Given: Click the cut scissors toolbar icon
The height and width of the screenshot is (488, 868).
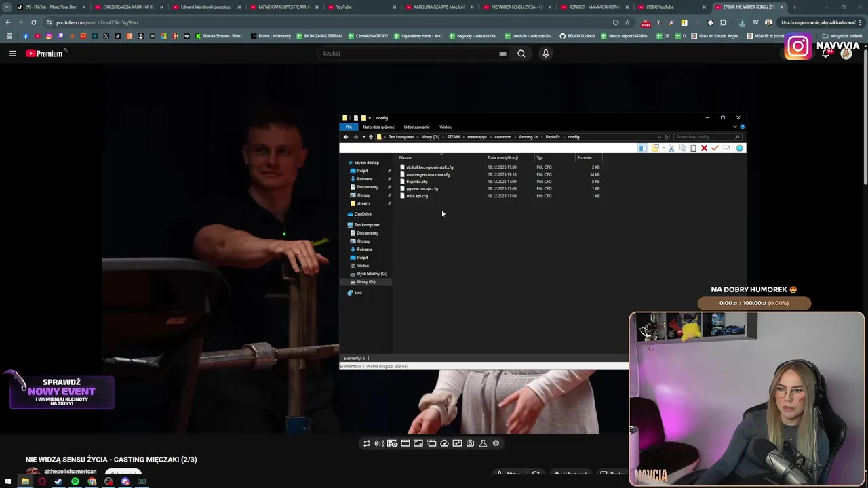Looking at the screenshot, I should (x=671, y=148).
